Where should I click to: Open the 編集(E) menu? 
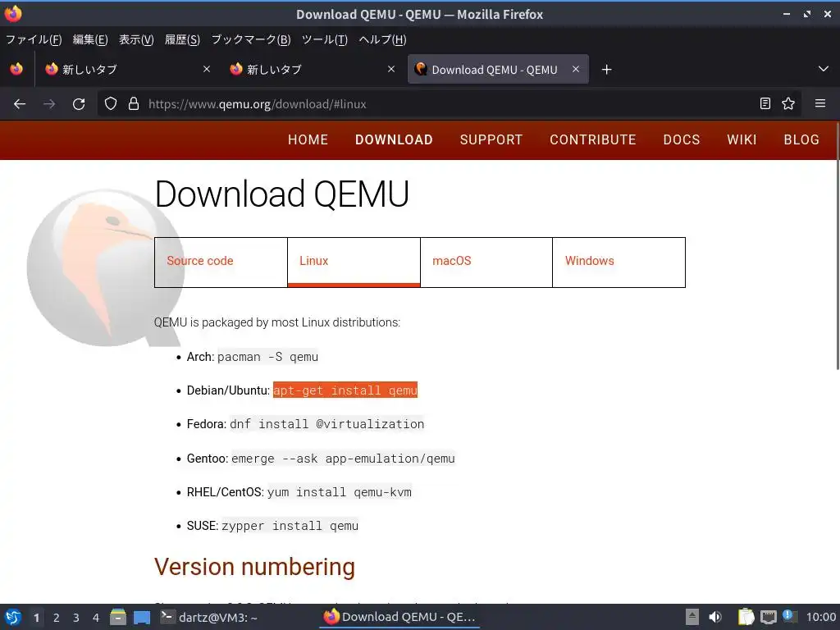[90, 39]
